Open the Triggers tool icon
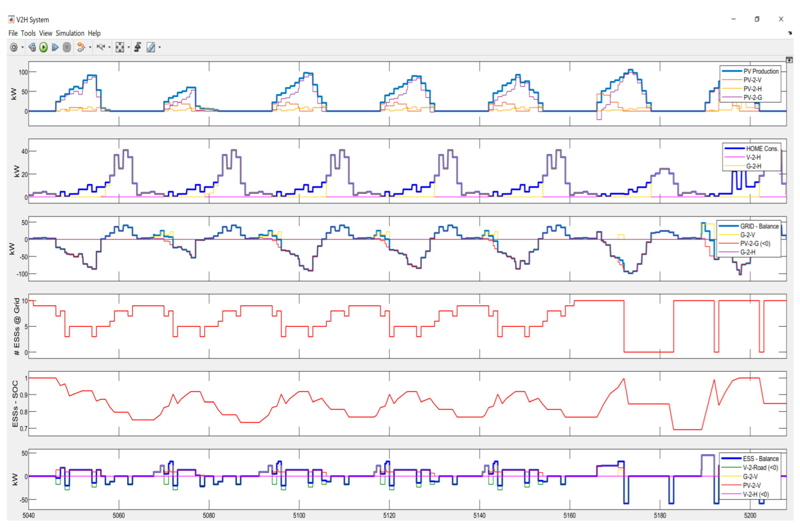Image resolution: width=800 pixels, height=532 pixels. coord(138,47)
